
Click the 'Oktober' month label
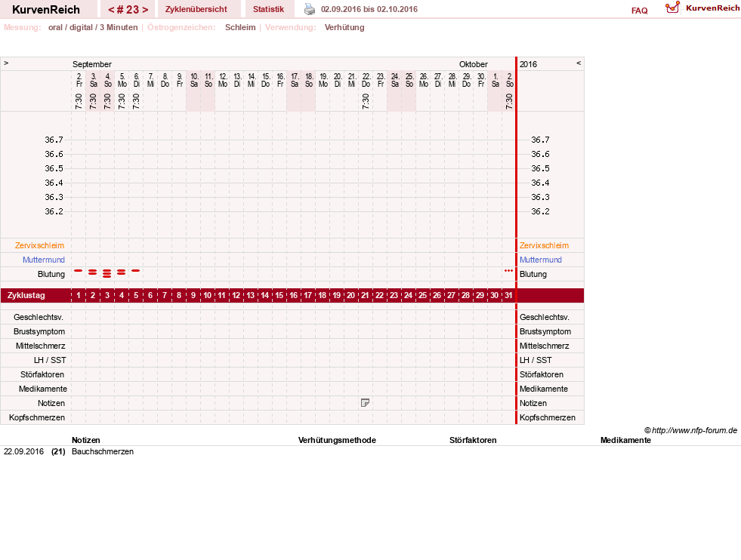pos(473,64)
